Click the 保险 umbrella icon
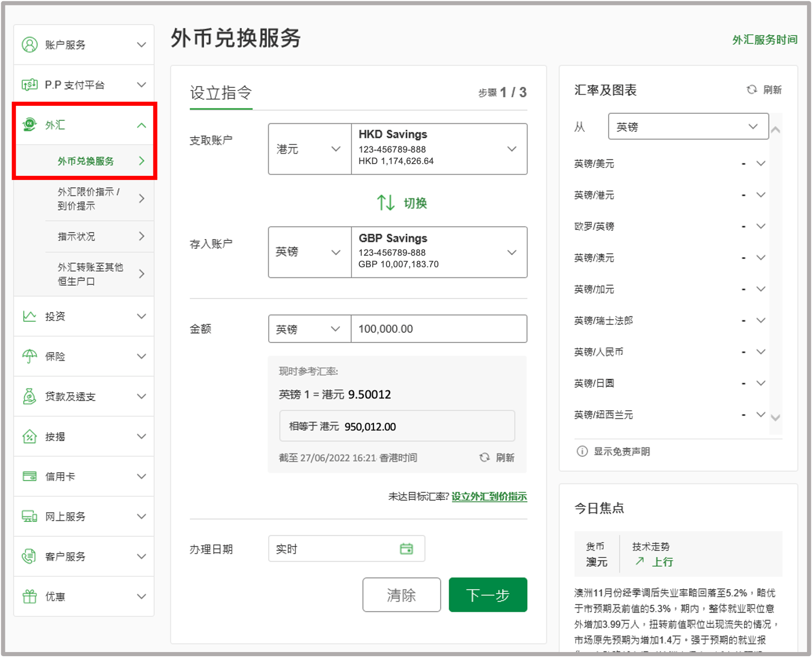 tap(30, 356)
